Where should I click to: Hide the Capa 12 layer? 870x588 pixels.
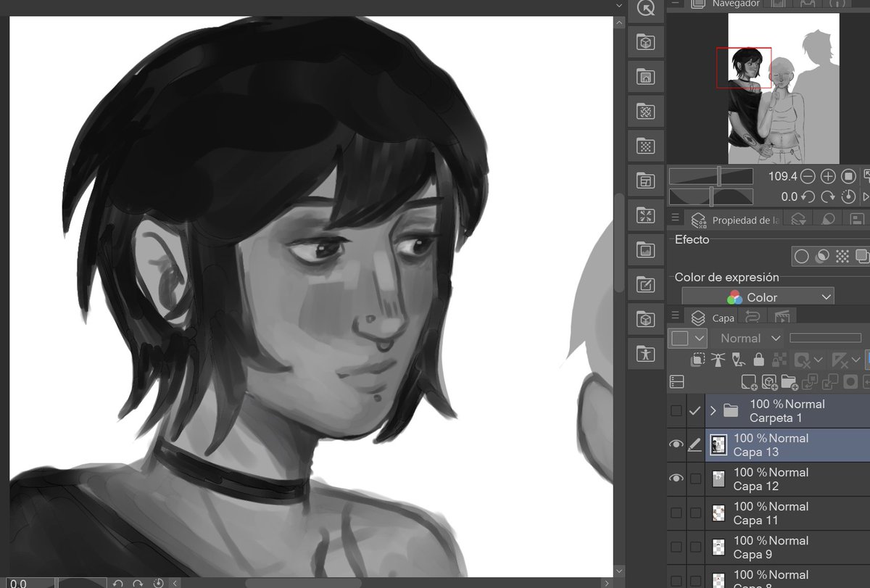677,479
